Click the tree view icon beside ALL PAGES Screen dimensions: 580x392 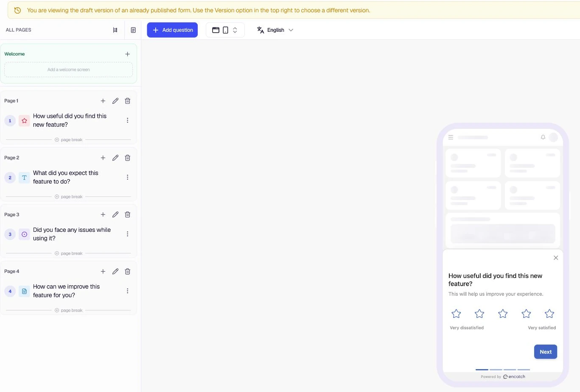click(x=115, y=30)
